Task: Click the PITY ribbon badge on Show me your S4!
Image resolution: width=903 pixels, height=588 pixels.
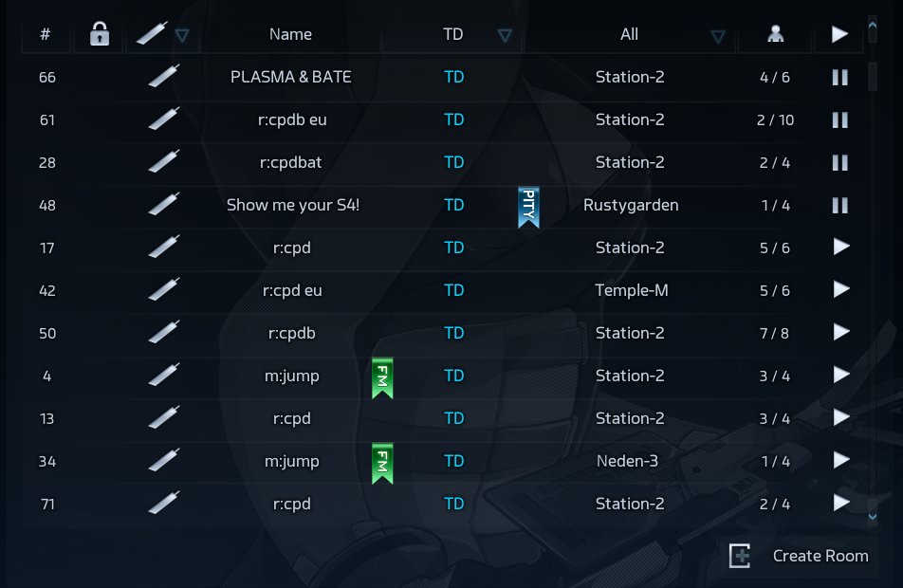Action: (x=528, y=207)
